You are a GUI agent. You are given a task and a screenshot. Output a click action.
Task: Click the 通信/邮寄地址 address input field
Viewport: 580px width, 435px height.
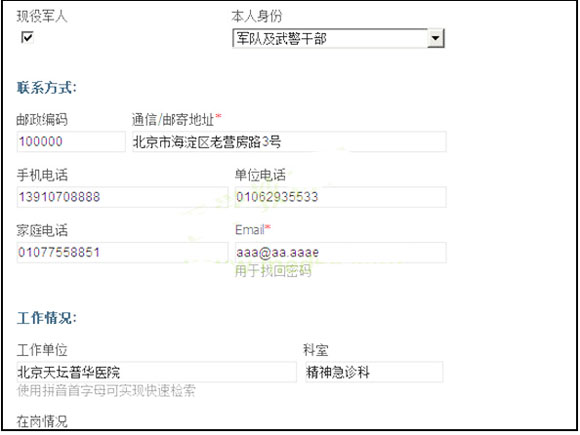point(289,141)
